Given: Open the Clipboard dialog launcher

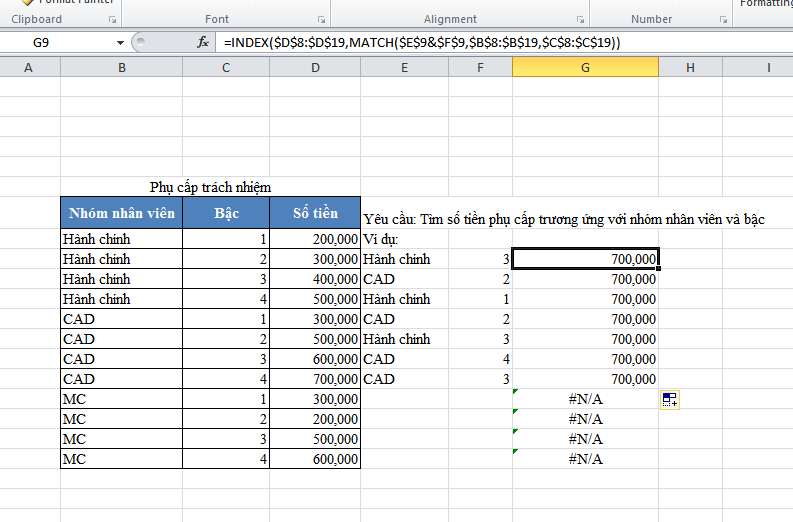Looking at the screenshot, I should click(x=111, y=20).
